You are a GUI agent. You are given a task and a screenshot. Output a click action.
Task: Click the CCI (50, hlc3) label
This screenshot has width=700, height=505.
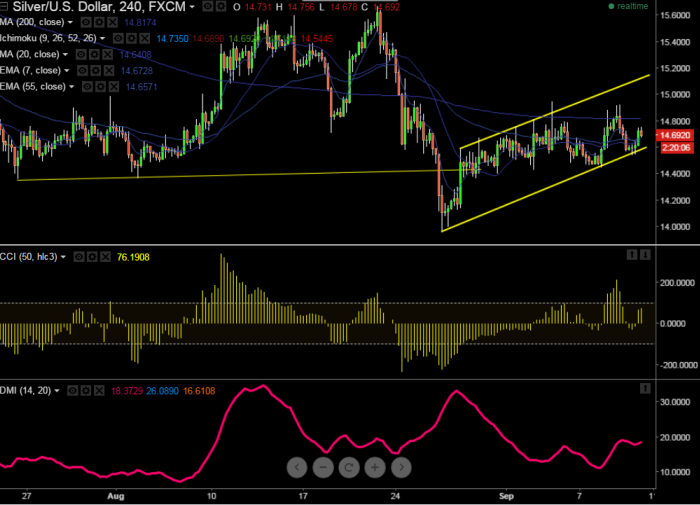click(x=29, y=257)
